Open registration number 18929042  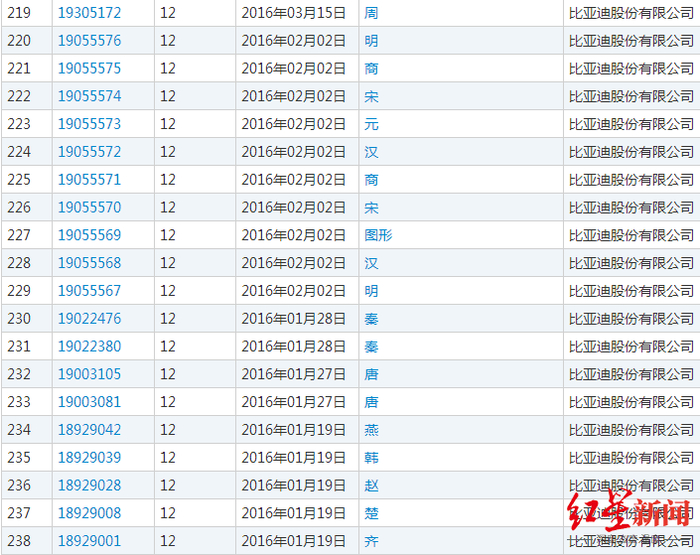click(89, 430)
